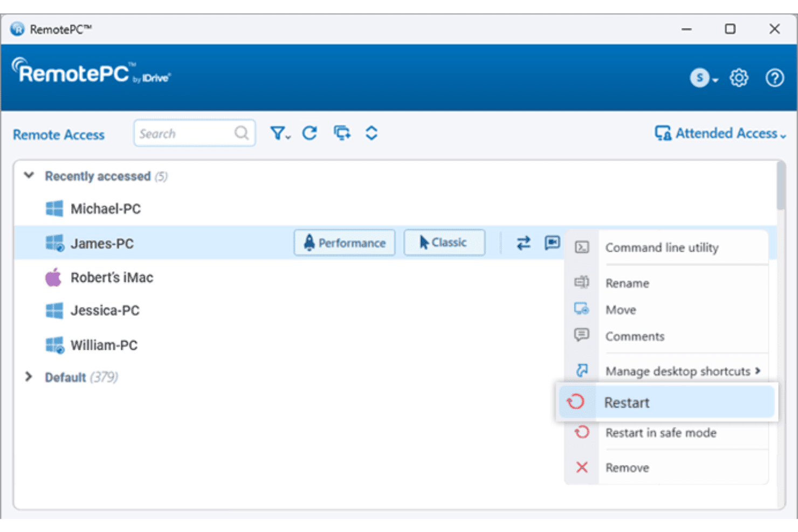Open the user account 'S' avatar menu
Image resolution: width=798 pixels, height=532 pixels.
coord(704,78)
